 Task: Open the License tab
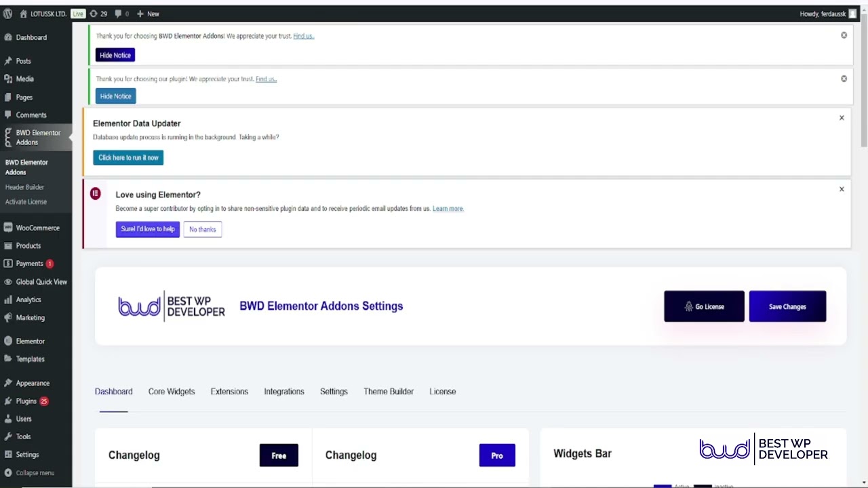click(x=443, y=391)
